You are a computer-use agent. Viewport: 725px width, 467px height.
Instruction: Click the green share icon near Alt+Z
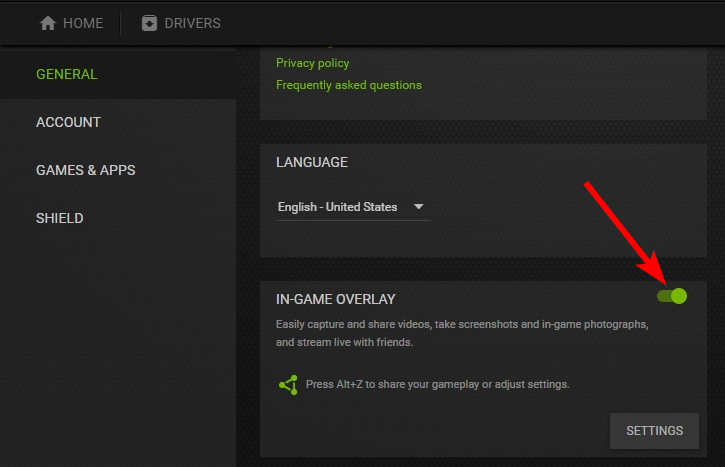(288, 385)
